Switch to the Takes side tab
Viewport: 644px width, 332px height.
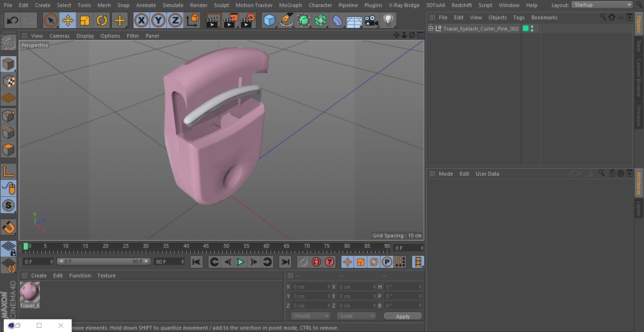(x=639, y=46)
